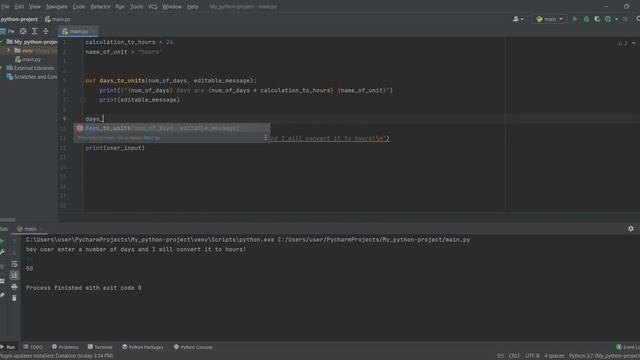This screenshot has height=360, width=640.
Task: Click main.py breadcrumb in navigation bar
Action: coord(58,19)
